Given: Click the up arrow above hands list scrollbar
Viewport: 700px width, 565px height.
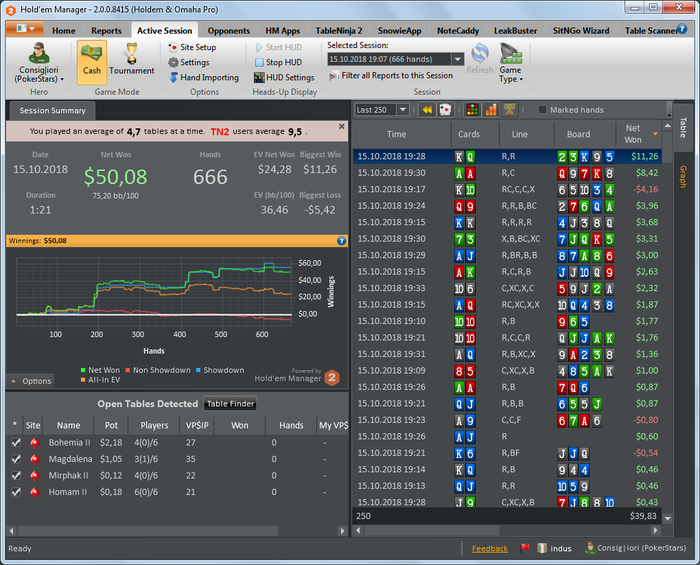Looking at the screenshot, I should pyautogui.click(x=668, y=126).
